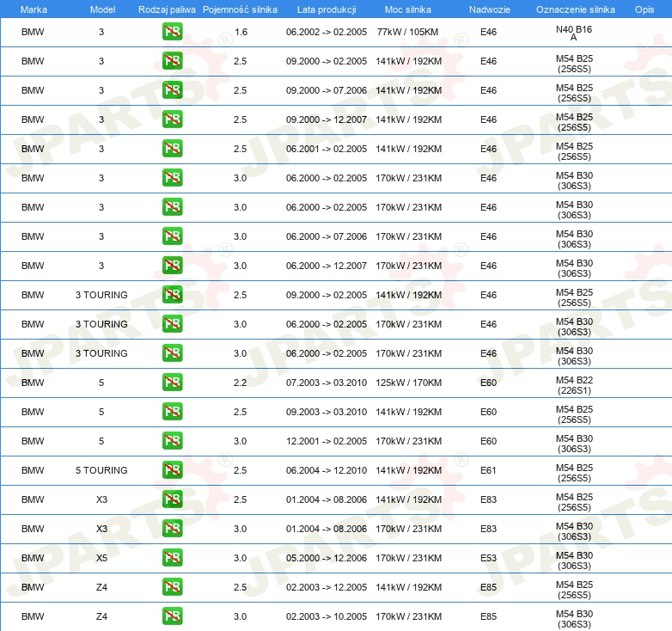Select the power value 125kW / 170KM
This screenshot has width=672, height=631.
408,383
